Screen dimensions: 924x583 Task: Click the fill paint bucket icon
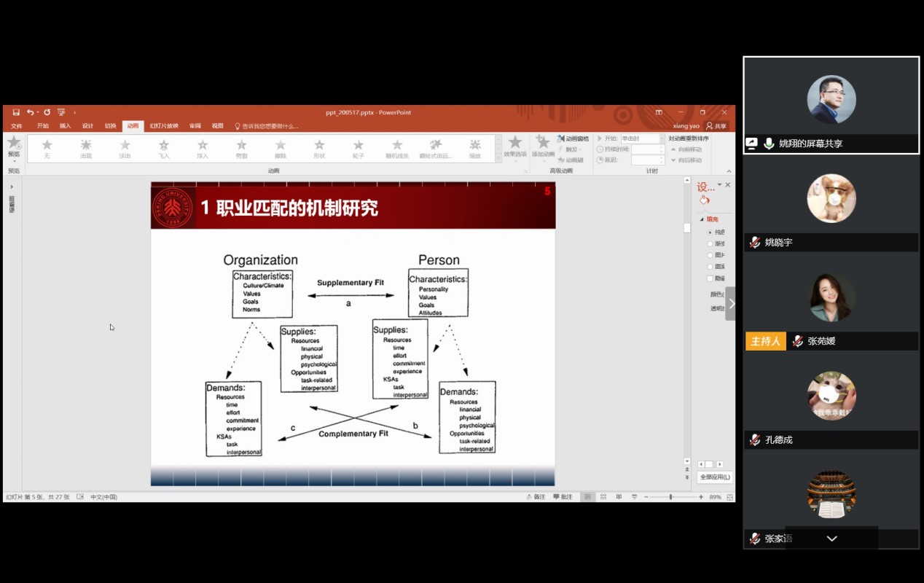coord(704,200)
